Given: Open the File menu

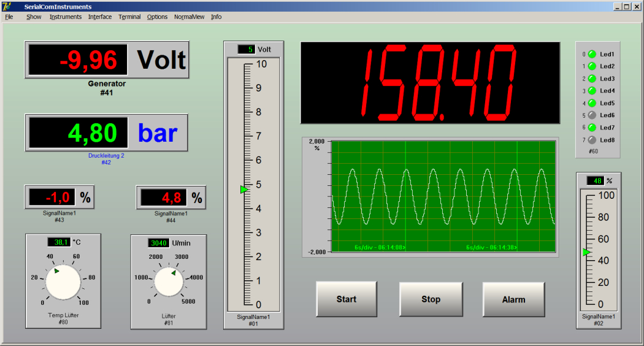Looking at the screenshot, I should (x=9, y=17).
